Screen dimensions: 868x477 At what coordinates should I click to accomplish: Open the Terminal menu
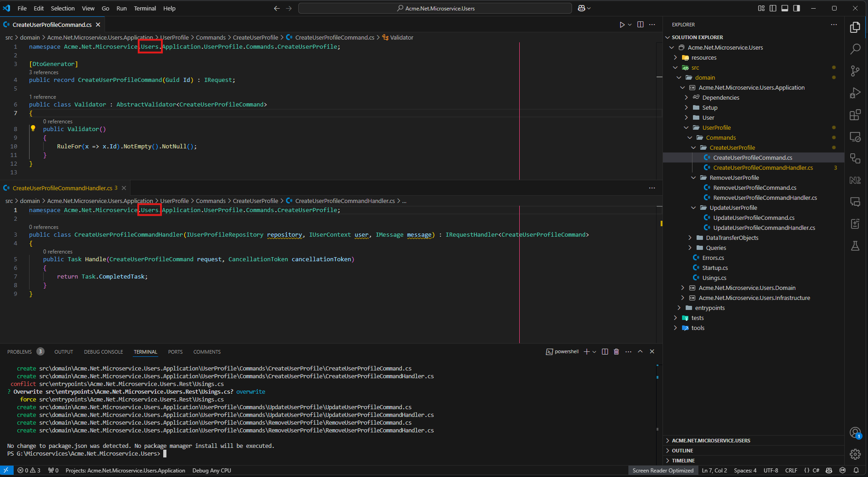click(x=145, y=8)
